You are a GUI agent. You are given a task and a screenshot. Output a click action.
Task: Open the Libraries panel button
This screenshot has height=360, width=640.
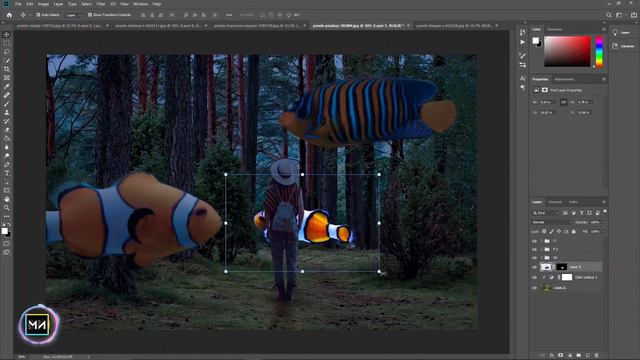click(623, 46)
